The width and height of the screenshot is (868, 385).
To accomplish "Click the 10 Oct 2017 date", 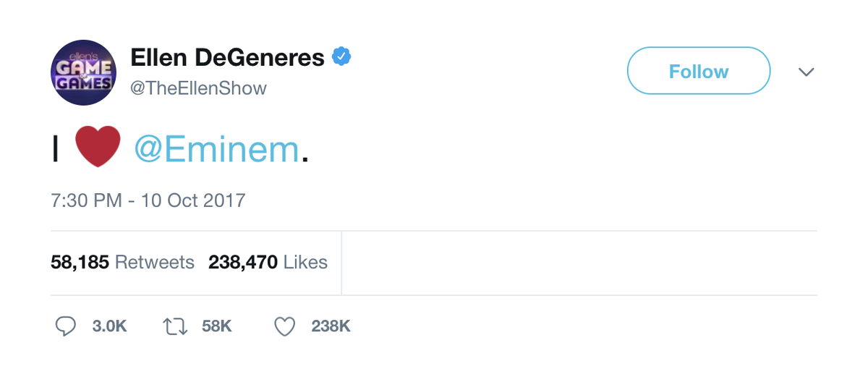I will (x=192, y=200).
